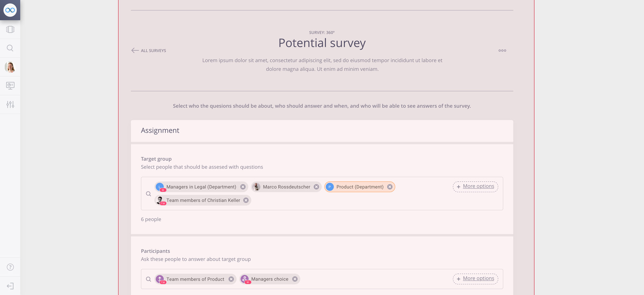Open More options for Participants
The width and height of the screenshot is (644, 295).
coord(475,279)
